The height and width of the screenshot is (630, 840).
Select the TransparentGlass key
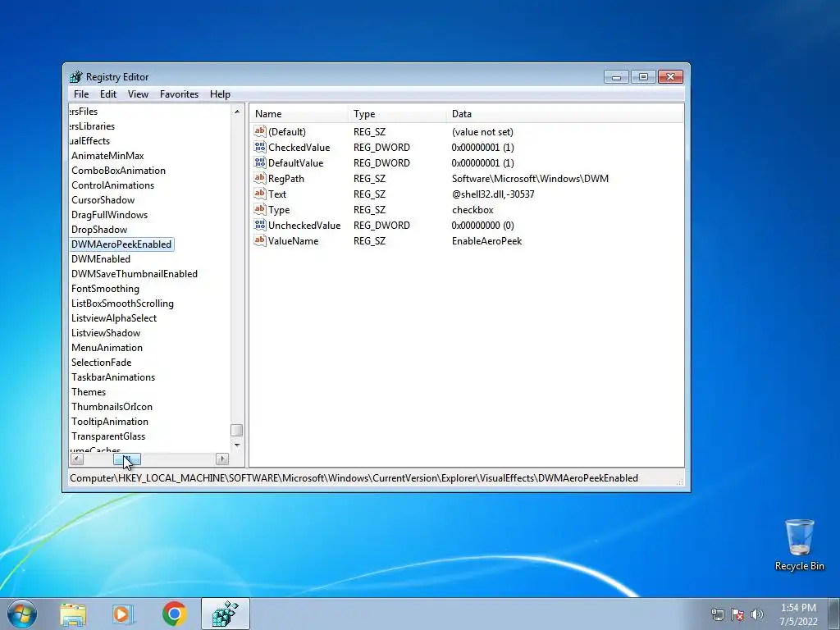[x=108, y=436]
